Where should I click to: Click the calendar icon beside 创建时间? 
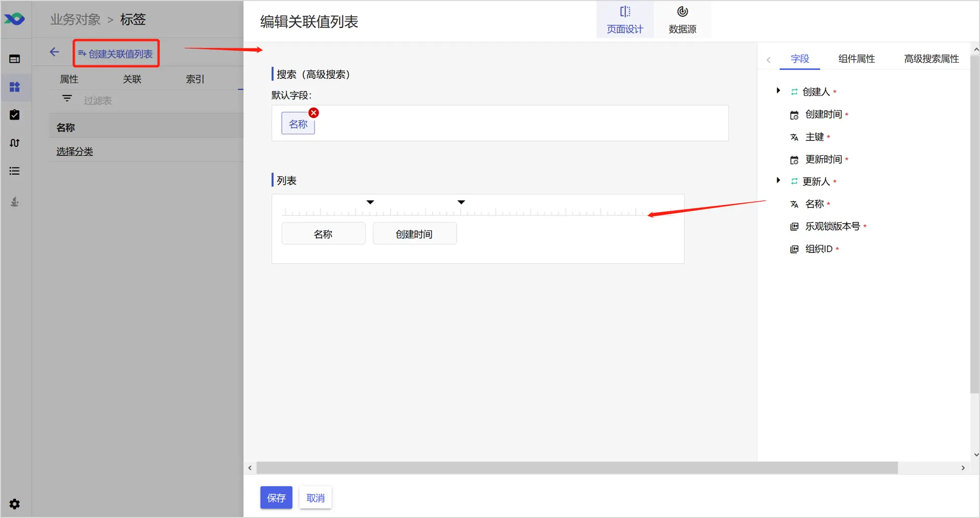tap(794, 115)
